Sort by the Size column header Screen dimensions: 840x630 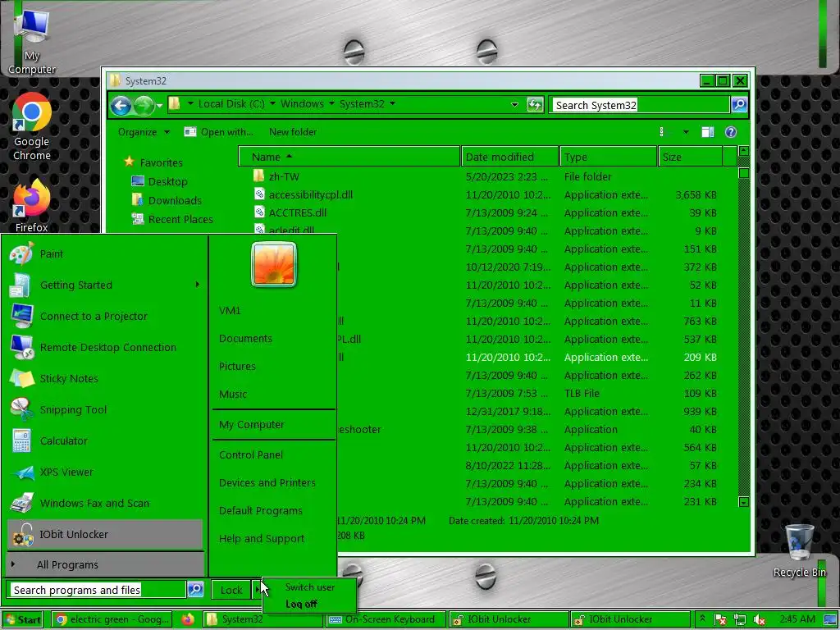pos(690,157)
